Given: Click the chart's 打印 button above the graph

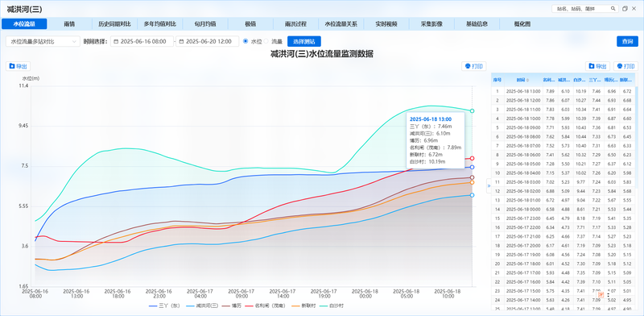Looking at the screenshot, I should pos(474,66).
